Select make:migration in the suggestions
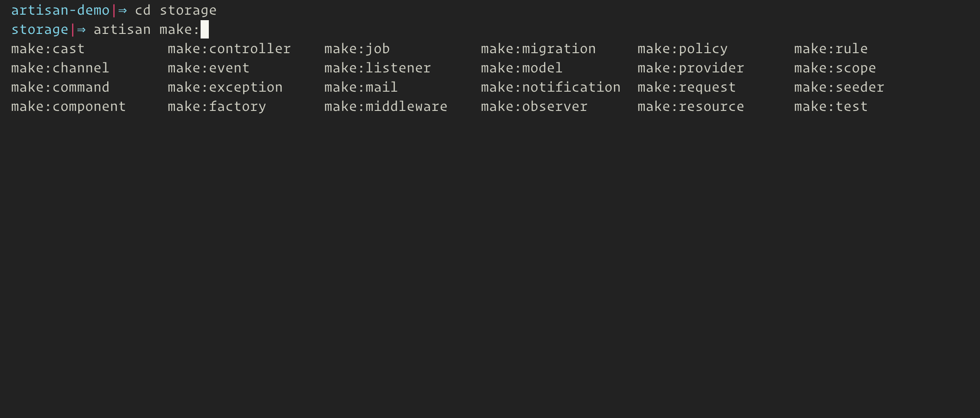The height and width of the screenshot is (418, 980). [539, 49]
